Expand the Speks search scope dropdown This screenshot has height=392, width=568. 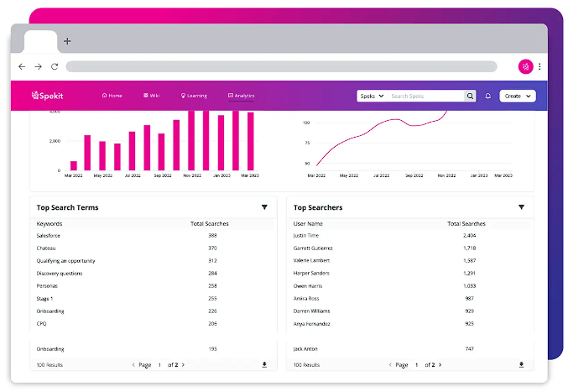click(372, 96)
